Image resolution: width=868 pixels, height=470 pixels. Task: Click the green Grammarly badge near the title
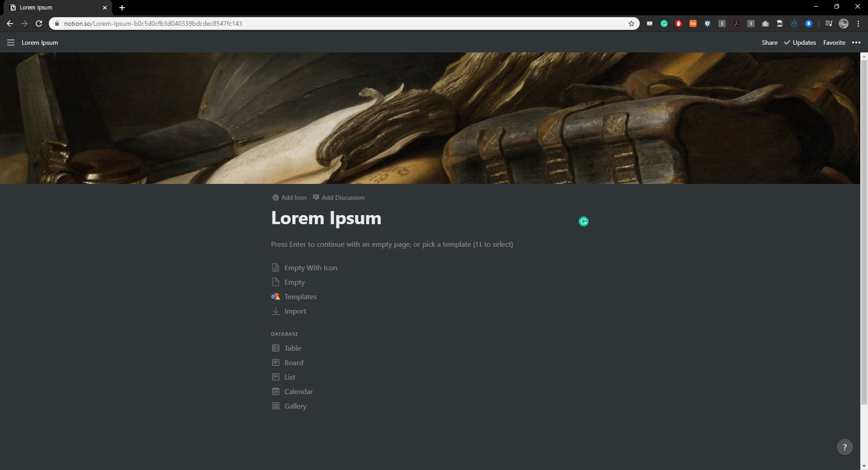coord(584,221)
